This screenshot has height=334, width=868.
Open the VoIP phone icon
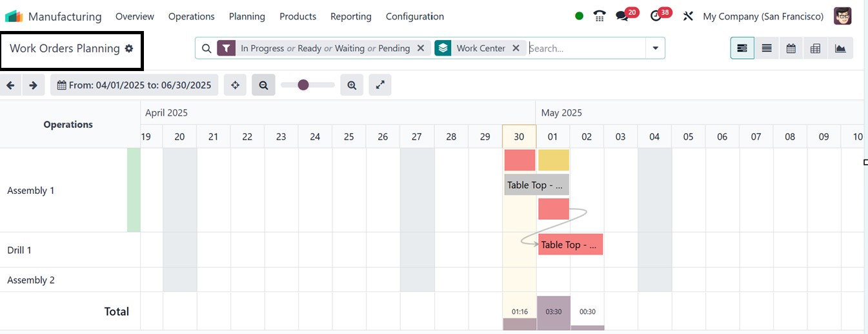600,16
